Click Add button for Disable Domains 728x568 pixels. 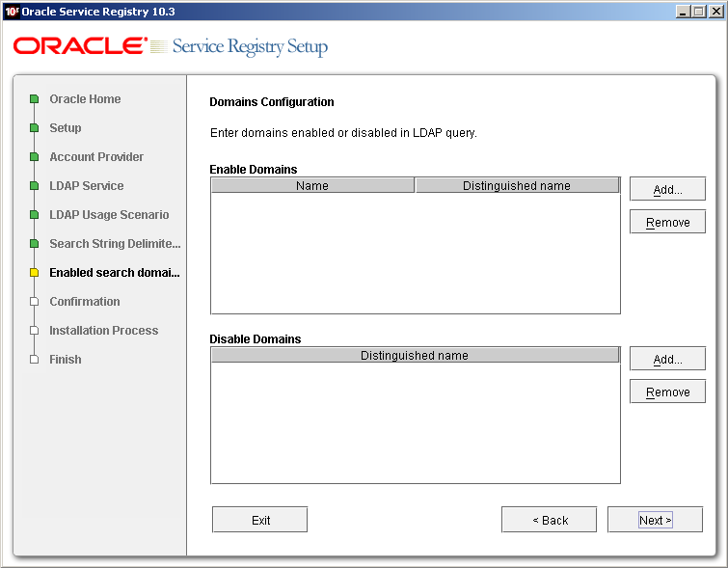pyautogui.click(x=667, y=359)
